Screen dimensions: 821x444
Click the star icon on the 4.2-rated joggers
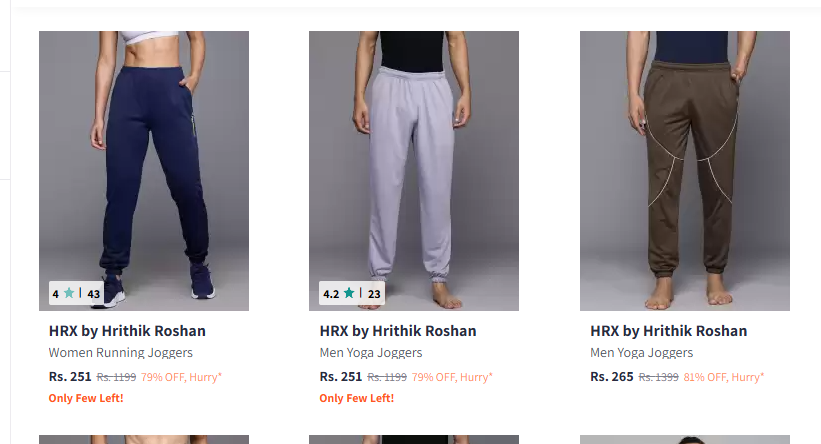click(x=349, y=294)
